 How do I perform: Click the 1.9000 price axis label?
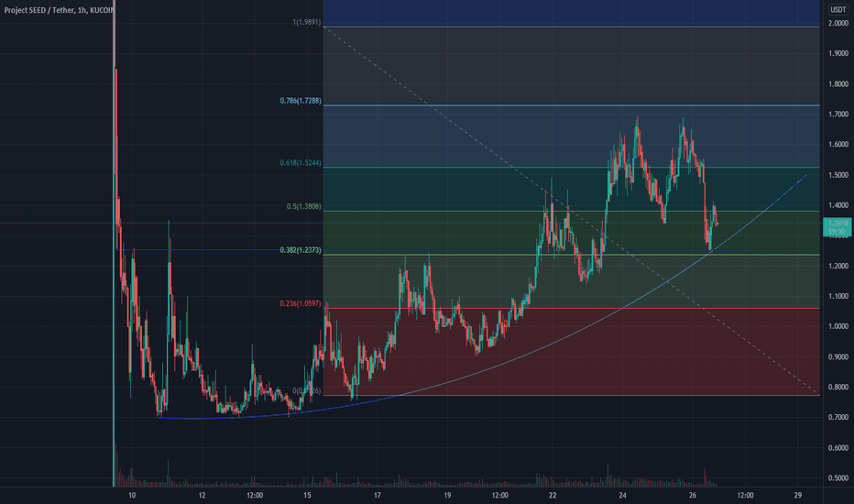[838, 53]
